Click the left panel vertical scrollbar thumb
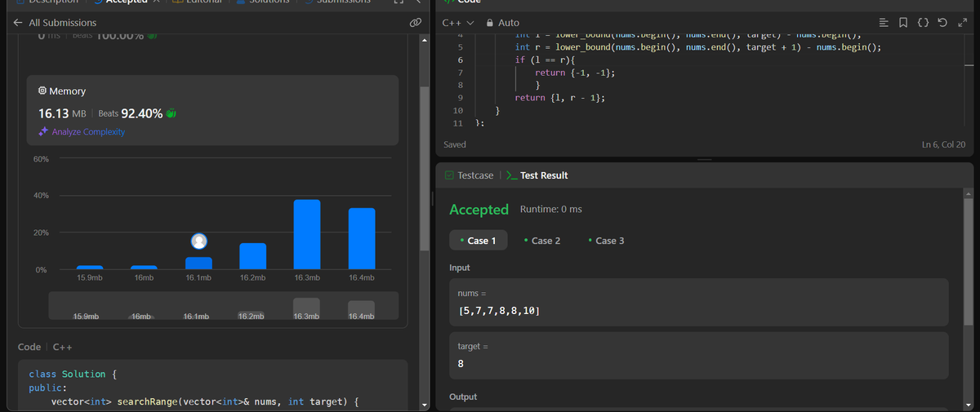 pyautogui.click(x=423, y=167)
